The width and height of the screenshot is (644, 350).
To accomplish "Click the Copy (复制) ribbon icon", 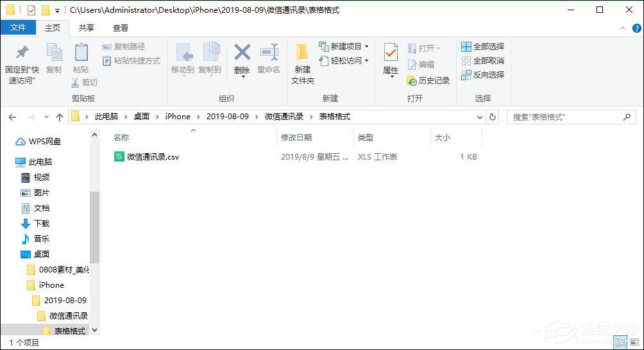I will point(54,53).
